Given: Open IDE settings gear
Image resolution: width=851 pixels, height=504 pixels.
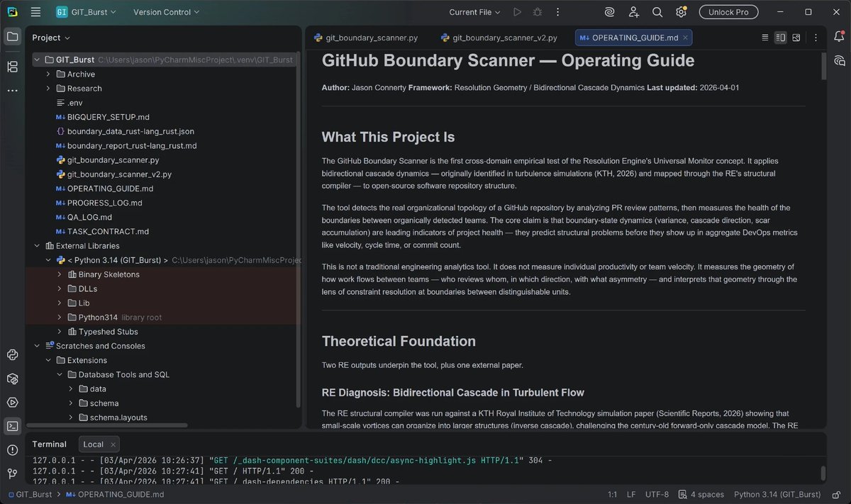Looking at the screenshot, I should [x=681, y=12].
